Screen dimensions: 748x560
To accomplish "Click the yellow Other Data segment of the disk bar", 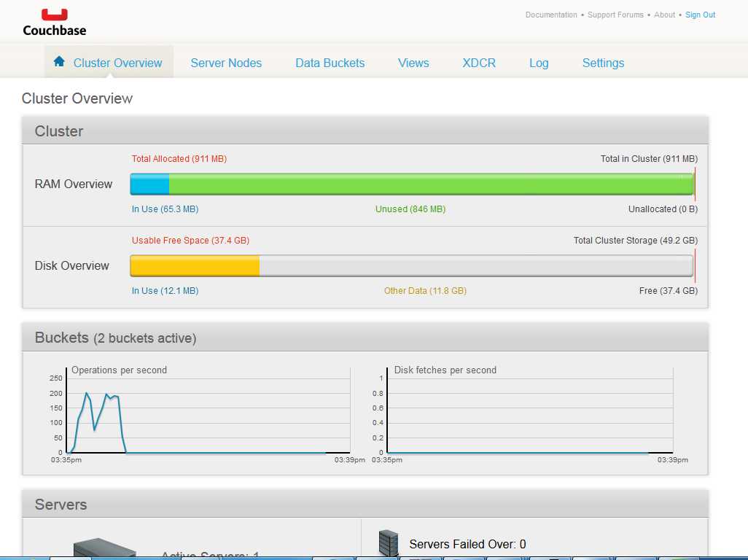I will (x=195, y=265).
